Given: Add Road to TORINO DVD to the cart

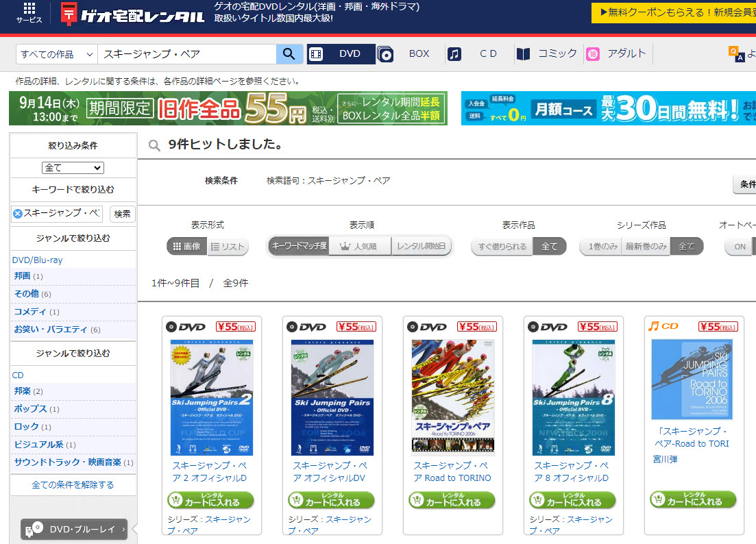Looking at the screenshot, I should pyautogui.click(x=452, y=499).
